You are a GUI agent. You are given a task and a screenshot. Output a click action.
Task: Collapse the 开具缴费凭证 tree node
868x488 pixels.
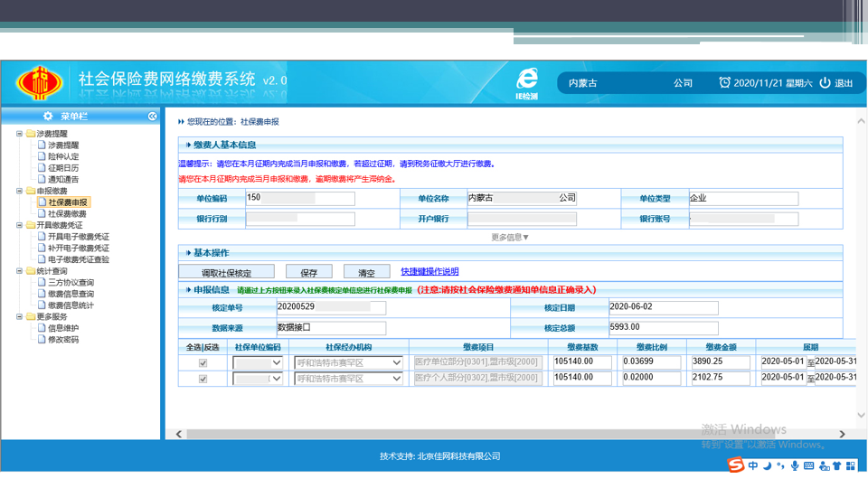pyautogui.click(x=19, y=225)
